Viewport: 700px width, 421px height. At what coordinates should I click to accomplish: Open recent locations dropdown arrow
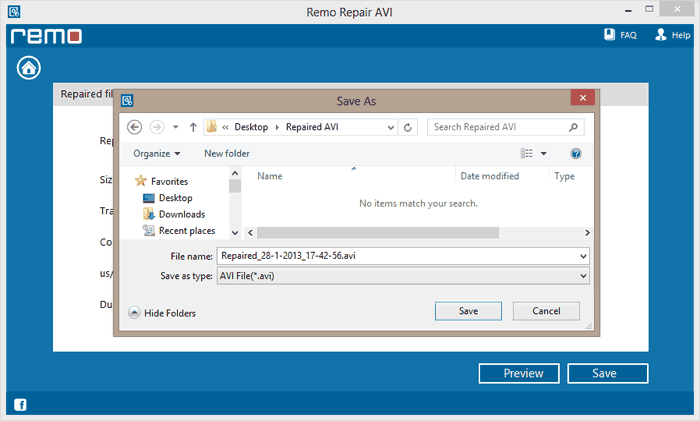click(x=176, y=127)
